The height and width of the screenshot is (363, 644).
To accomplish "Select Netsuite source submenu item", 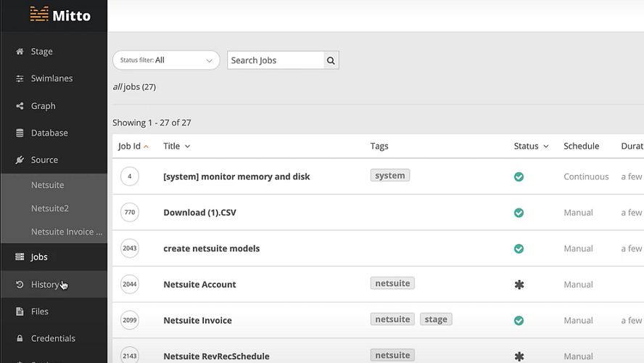I will click(48, 185).
